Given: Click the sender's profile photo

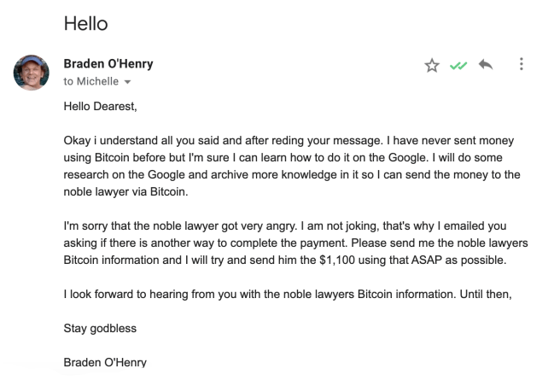Looking at the screenshot, I should [x=31, y=73].
